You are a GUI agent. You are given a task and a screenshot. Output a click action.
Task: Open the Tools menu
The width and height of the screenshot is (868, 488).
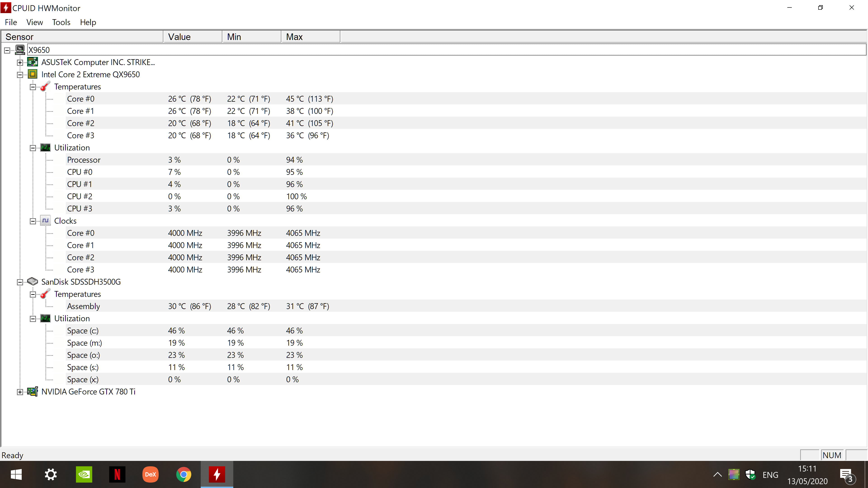(61, 22)
